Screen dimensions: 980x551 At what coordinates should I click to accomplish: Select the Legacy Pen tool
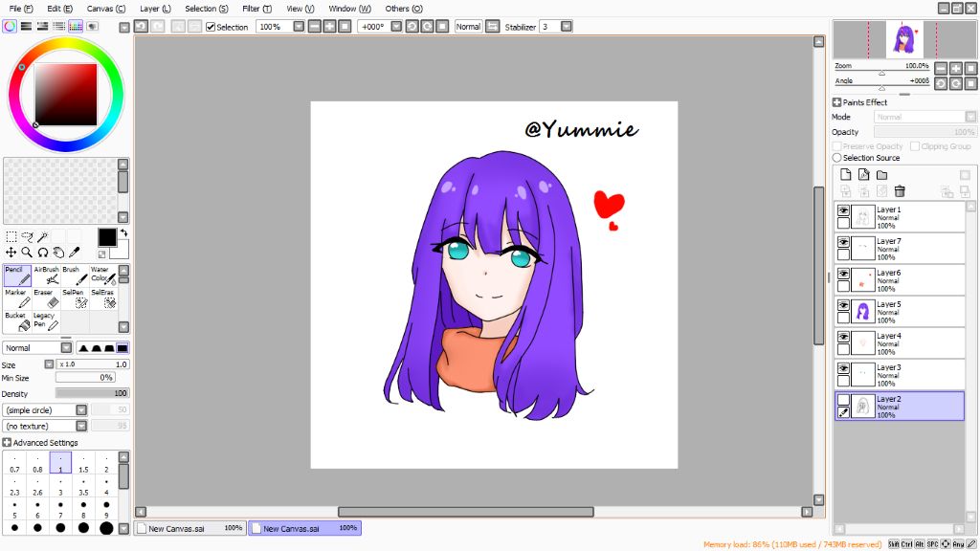click(46, 321)
